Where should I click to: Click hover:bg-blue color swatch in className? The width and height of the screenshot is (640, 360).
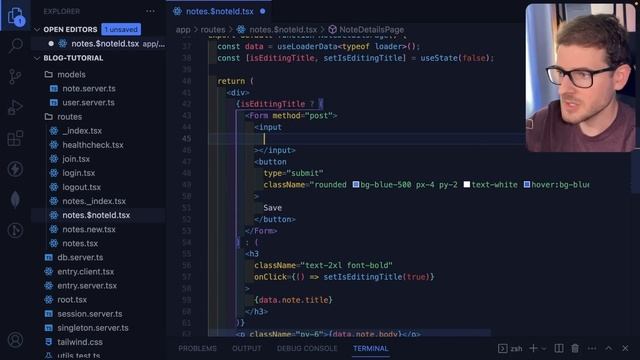[527, 184]
